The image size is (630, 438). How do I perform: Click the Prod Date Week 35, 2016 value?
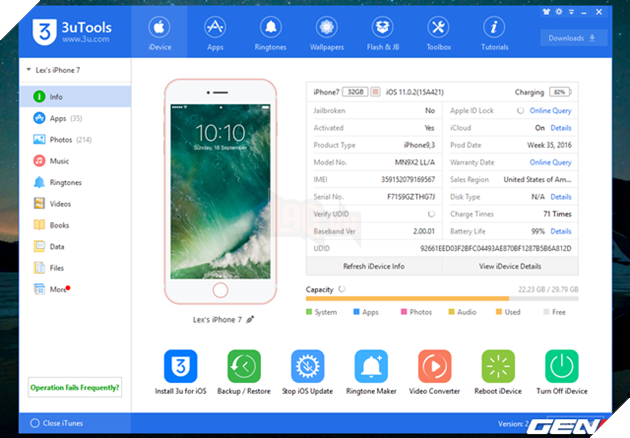click(x=549, y=145)
